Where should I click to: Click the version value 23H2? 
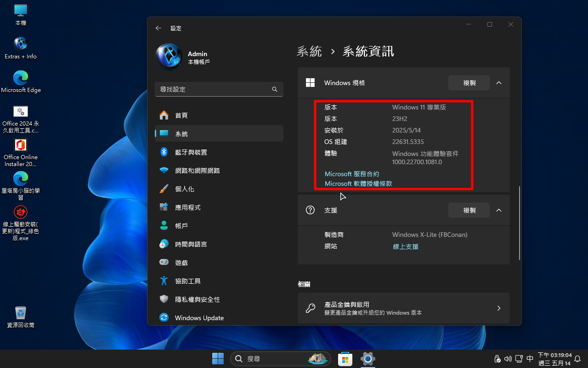coord(400,119)
